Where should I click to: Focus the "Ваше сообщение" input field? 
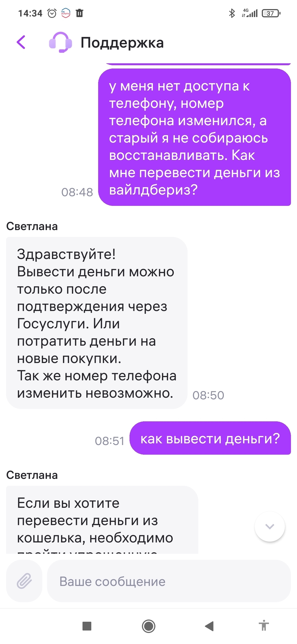pyautogui.click(x=169, y=581)
